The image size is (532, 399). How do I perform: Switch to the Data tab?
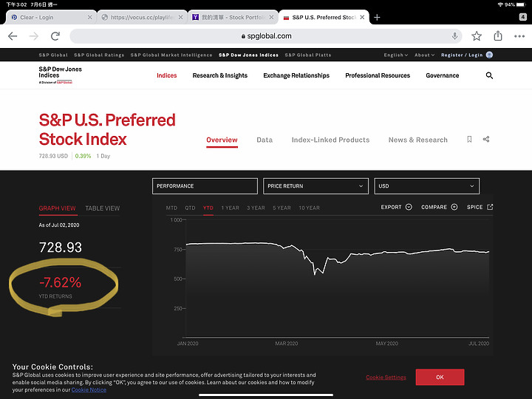click(265, 140)
